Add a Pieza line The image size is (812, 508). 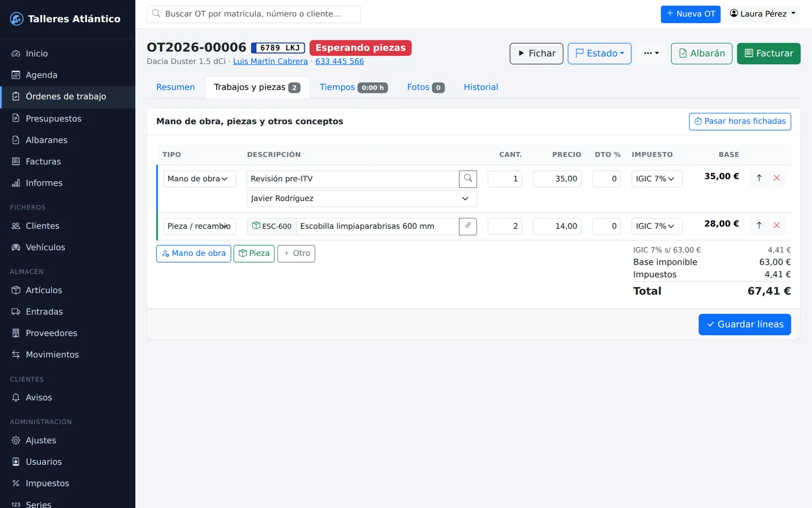pyautogui.click(x=254, y=253)
